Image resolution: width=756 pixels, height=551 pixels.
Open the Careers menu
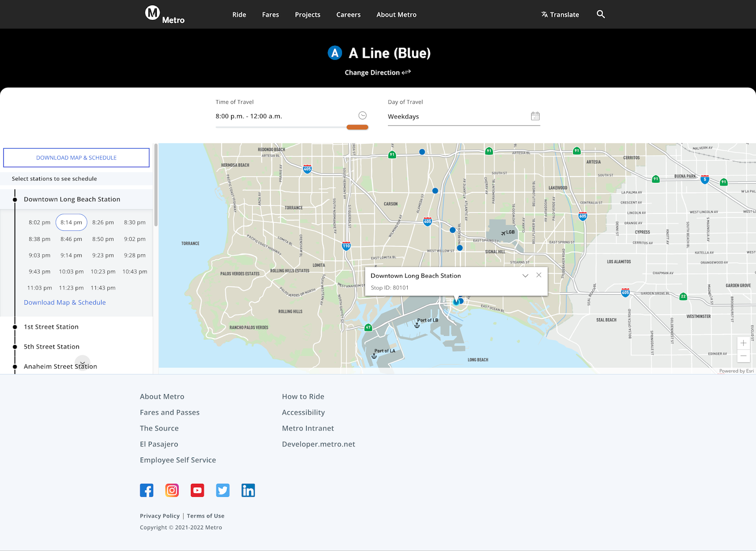click(x=348, y=15)
